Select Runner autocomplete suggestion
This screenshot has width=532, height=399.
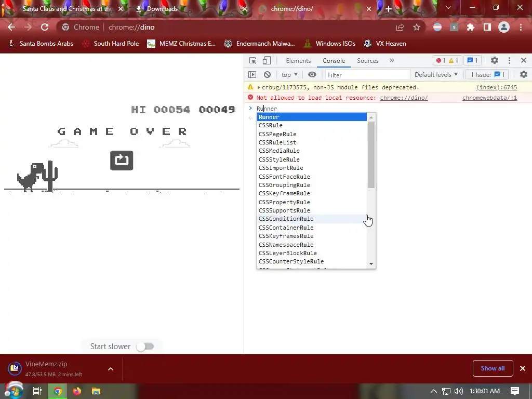[x=312, y=117]
